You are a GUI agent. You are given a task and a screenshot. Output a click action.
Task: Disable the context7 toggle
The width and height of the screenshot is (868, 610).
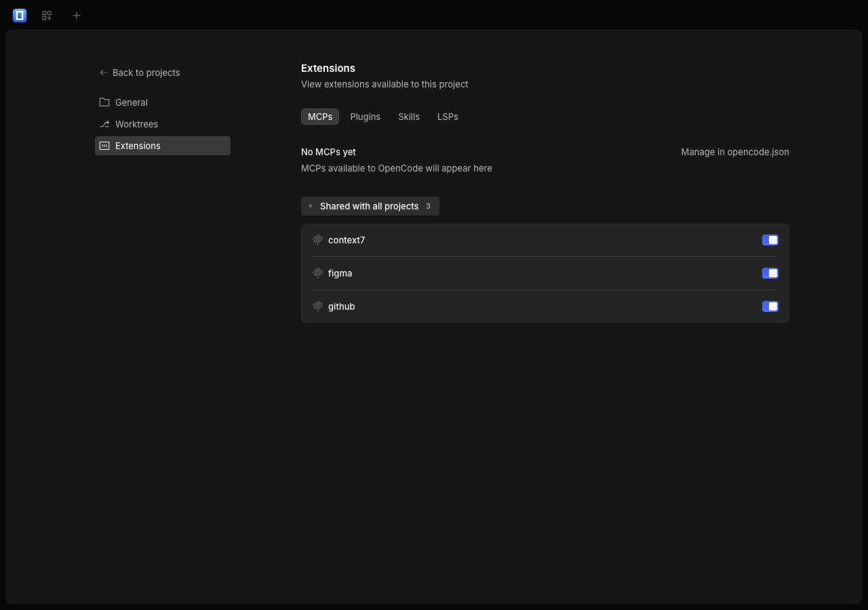click(x=770, y=240)
